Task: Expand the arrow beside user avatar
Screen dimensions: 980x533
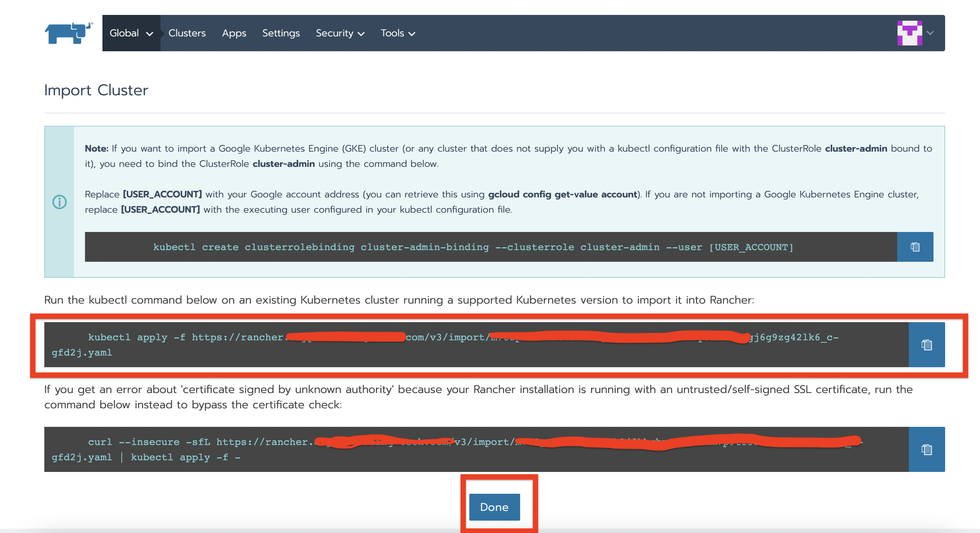Action: point(930,33)
